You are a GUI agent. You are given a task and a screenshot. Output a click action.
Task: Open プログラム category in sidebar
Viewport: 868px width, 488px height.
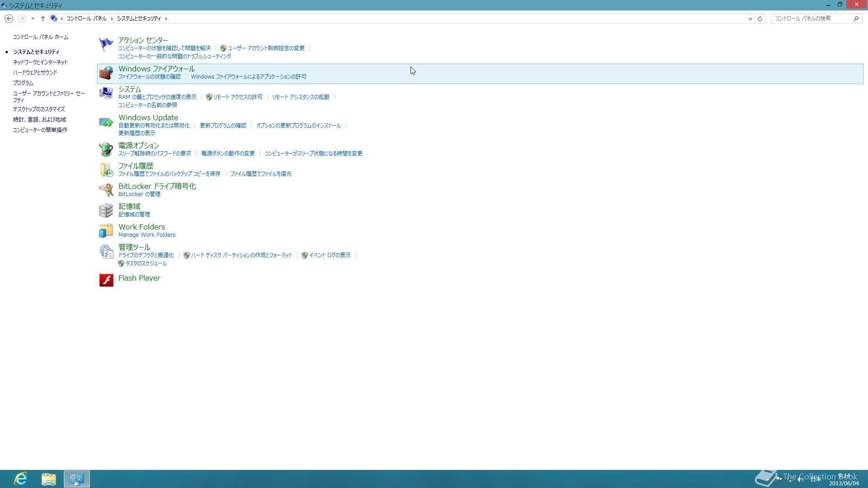23,83
